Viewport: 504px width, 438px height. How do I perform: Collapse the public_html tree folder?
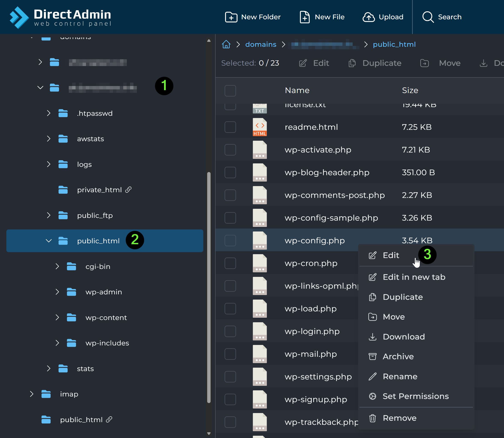click(x=49, y=241)
